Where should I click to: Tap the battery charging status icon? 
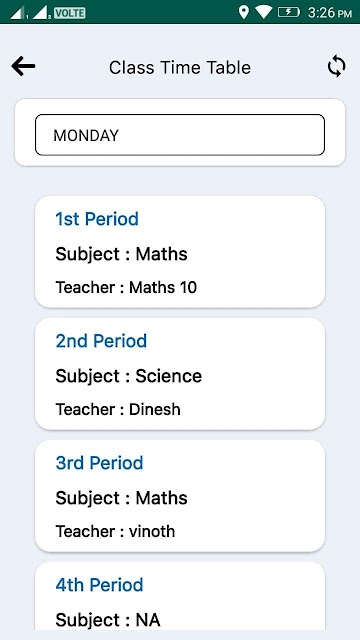(x=289, y=12)
